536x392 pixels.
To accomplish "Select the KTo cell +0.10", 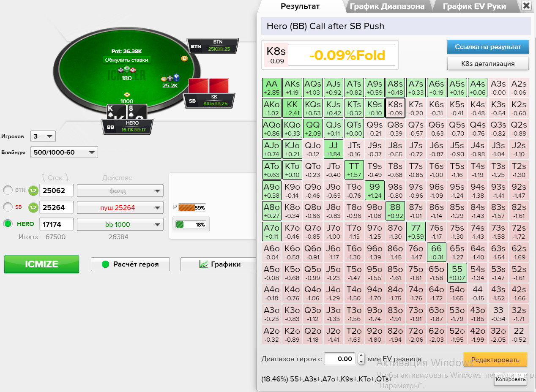I will [x=292, y=170].
